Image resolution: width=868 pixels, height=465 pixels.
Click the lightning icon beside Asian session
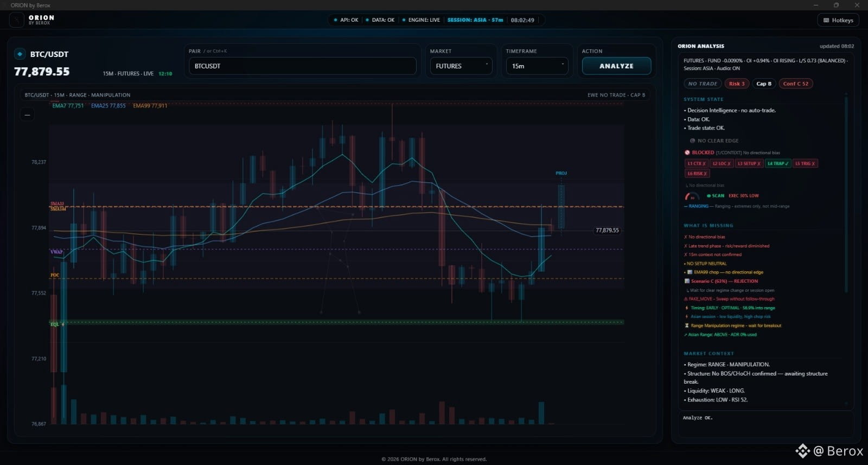pyautogui.click(x=687, y=316)
